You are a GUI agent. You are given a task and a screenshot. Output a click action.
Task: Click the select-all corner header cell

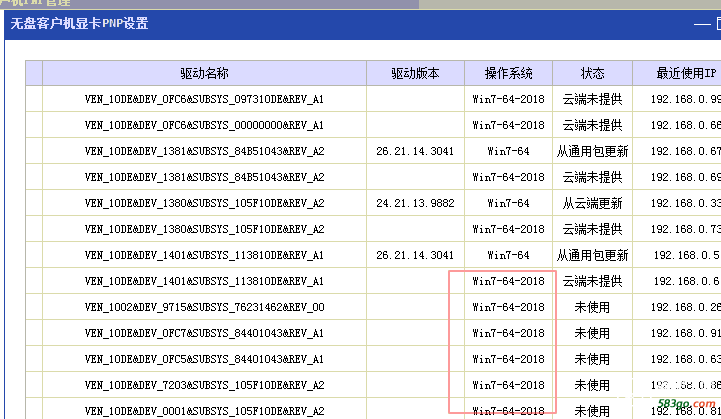[34, 73]
